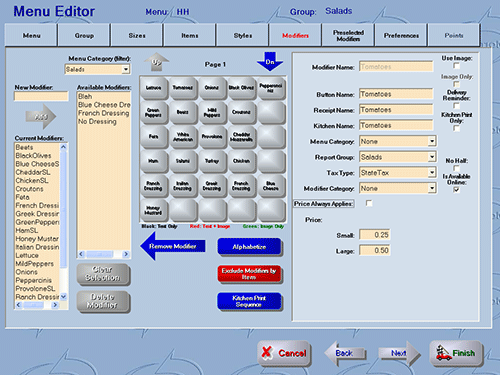Uncheck Is Available Online checkbox
Viewport: 500px width, 375px height.
click(457, 190)
